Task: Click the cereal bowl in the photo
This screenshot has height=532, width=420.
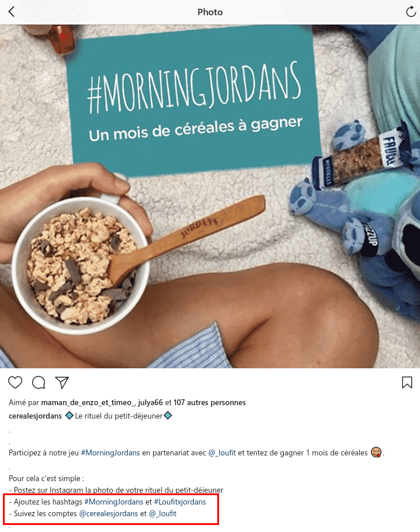Action: pos(81,265)
